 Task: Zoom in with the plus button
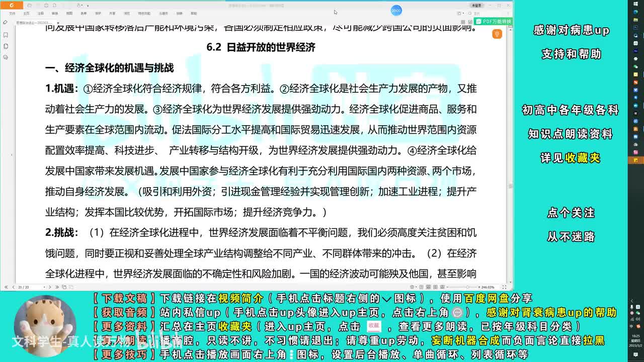click(479, 287)
